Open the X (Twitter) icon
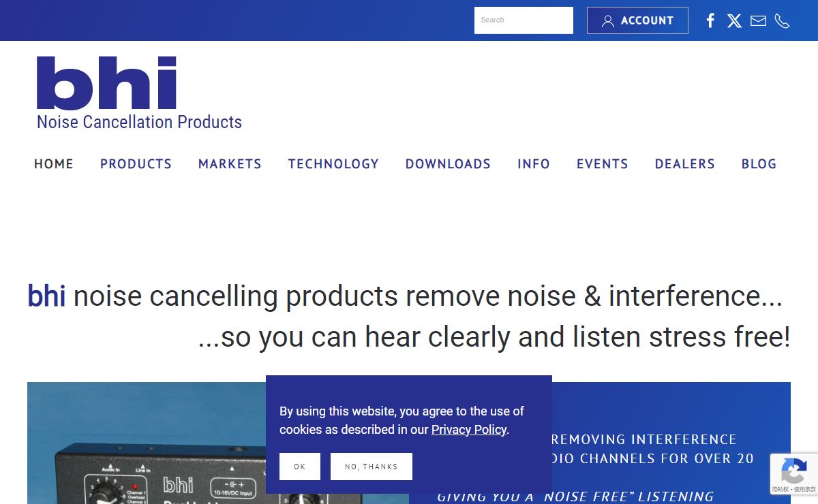 (x=734, y=20)
